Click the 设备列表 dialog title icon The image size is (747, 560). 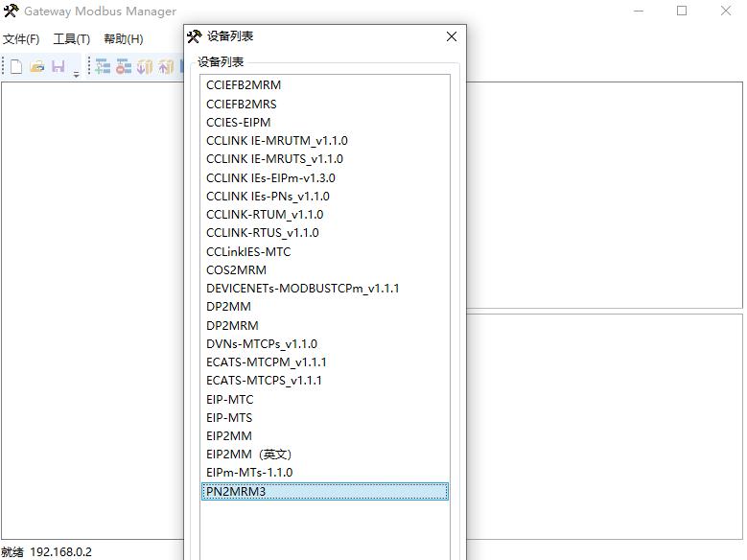(195, 36)
